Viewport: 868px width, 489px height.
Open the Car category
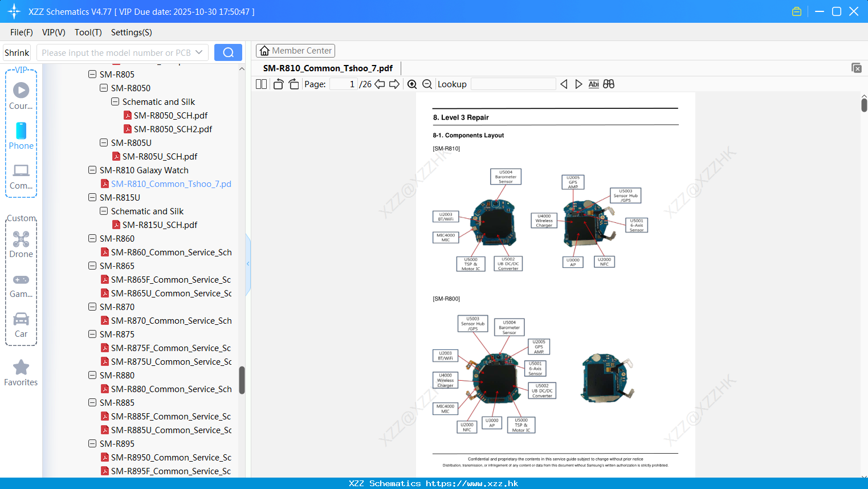pyautogui.click(x=21, y=319)
